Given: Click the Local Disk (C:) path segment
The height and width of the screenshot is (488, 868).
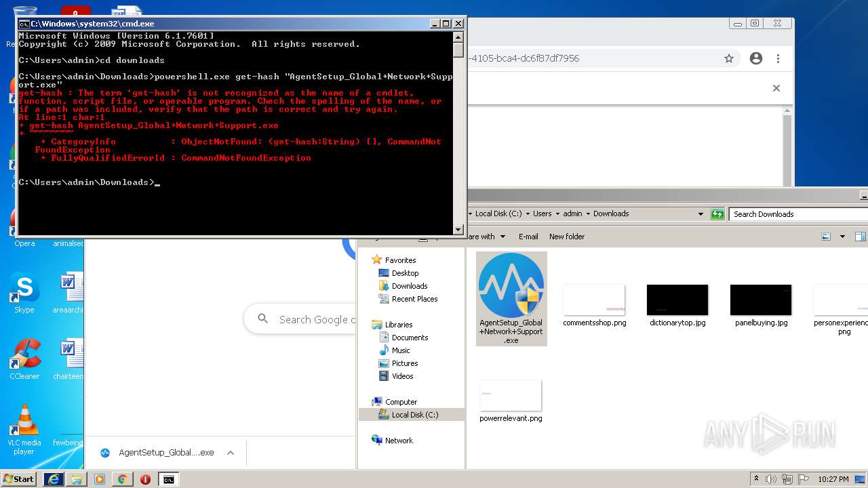Looking at the screenshot, I should (498, 213).
